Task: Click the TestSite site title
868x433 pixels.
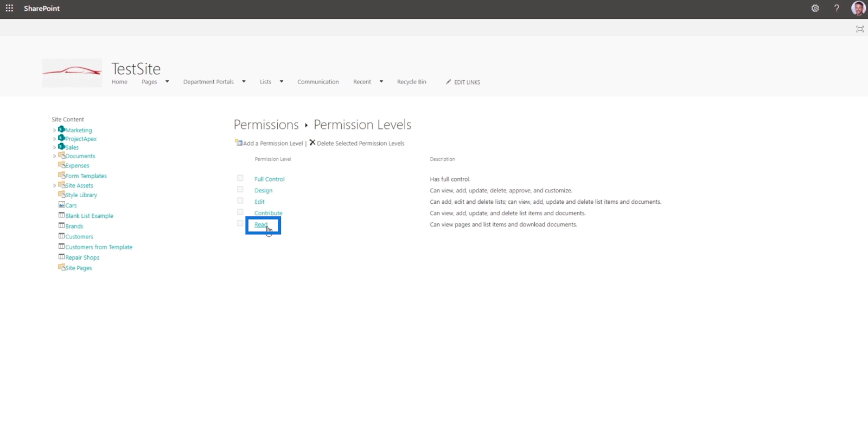Action: 136,69
